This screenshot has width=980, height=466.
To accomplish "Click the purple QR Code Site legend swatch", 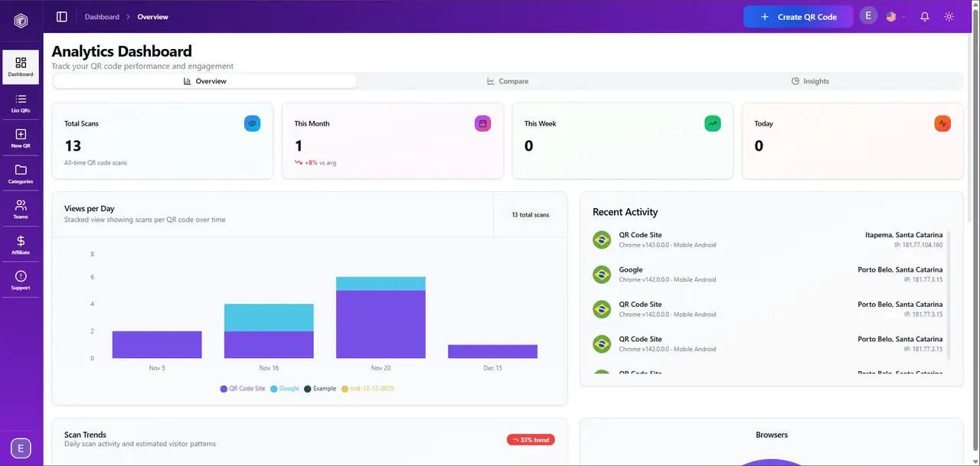I will click(223, 389).
